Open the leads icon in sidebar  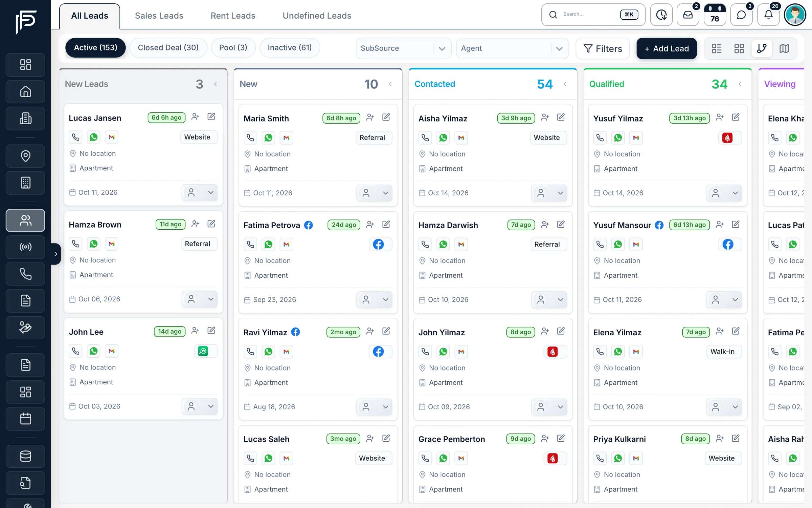pyautogui.click(x=25, y=220)
